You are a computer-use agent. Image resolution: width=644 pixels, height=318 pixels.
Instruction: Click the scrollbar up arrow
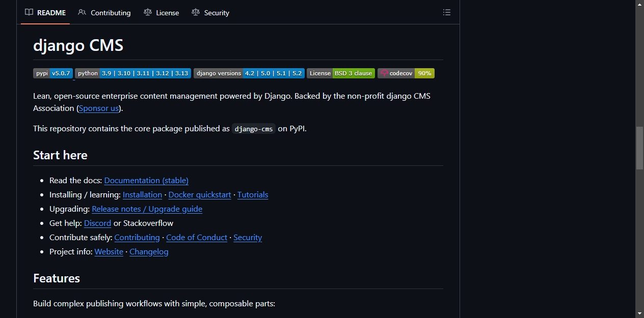pyautogui.click(x=639, y=4)
